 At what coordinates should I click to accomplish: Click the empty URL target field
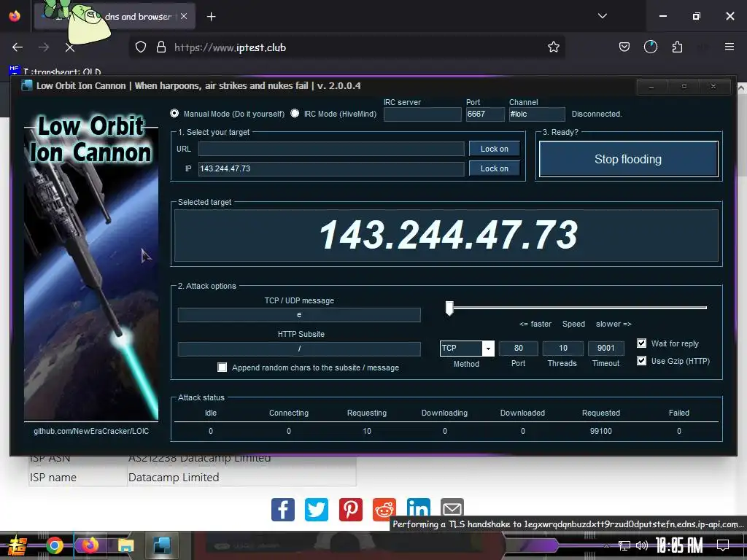[x=331, y=149]
